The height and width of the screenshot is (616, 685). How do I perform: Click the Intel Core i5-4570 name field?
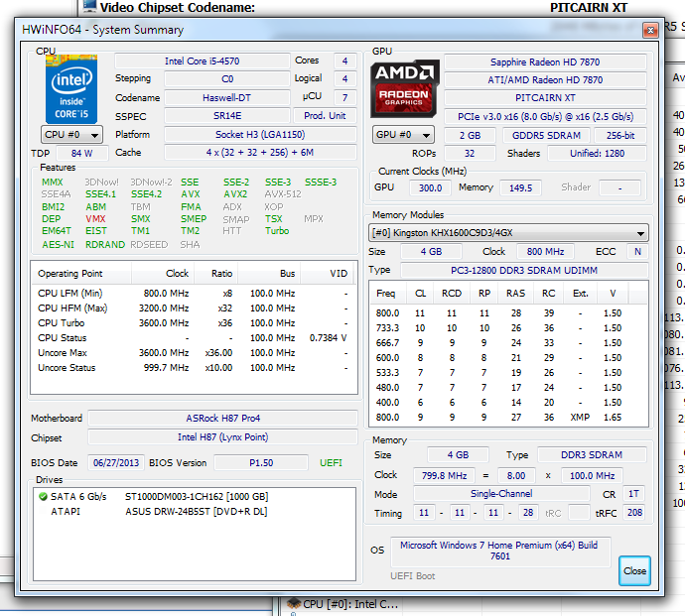(x=203, y=62)
